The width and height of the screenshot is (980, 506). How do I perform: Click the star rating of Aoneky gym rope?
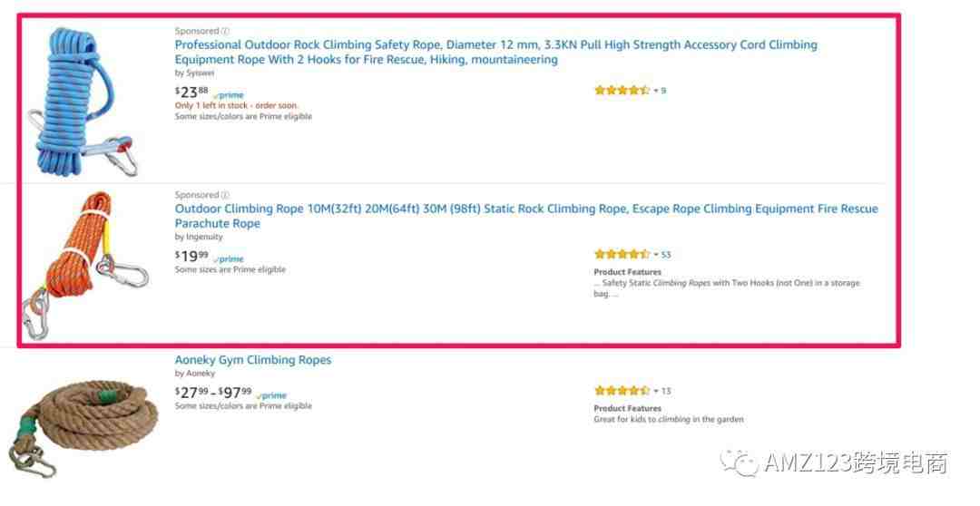(x=622, y=391)
